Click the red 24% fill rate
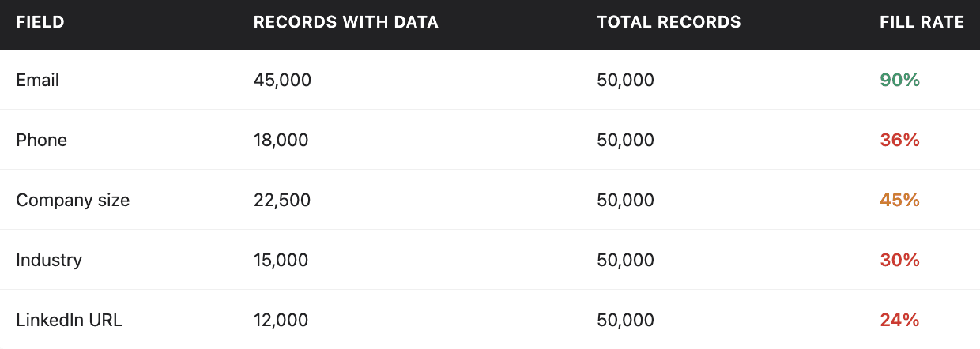 (x=900, y=320)
